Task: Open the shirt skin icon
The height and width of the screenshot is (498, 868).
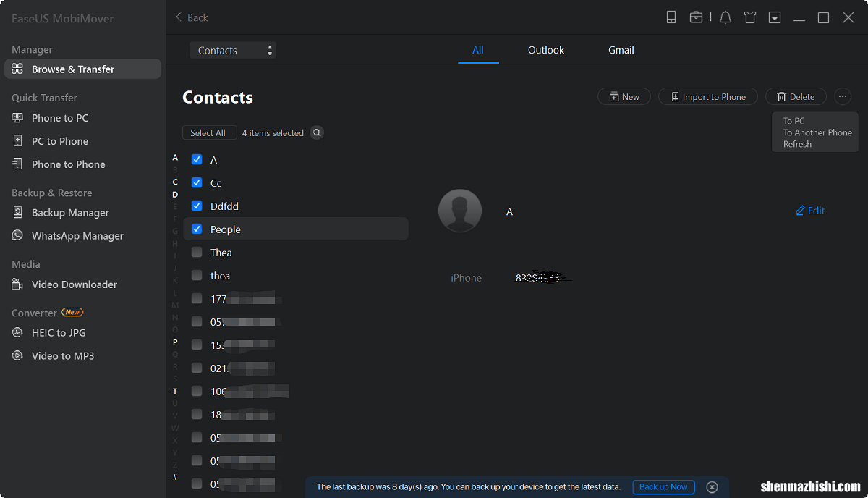Action: tap(750, 17)
